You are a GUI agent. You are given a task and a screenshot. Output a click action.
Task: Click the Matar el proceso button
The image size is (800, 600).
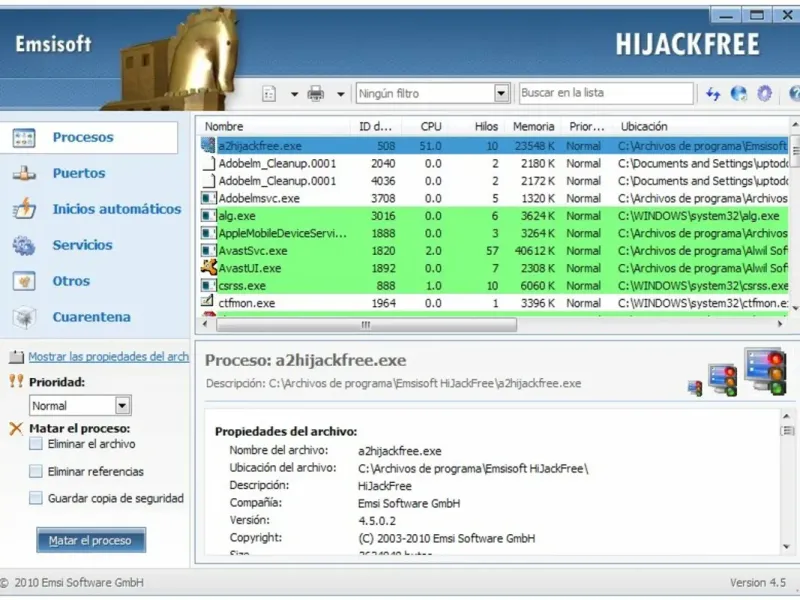point(91,540)
